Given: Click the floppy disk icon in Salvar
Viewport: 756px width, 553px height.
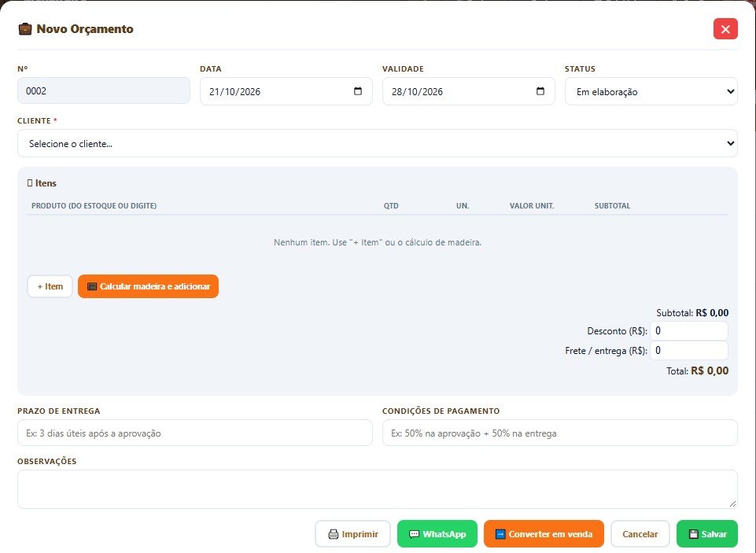Looking at the screenshot, I should 693,534.
